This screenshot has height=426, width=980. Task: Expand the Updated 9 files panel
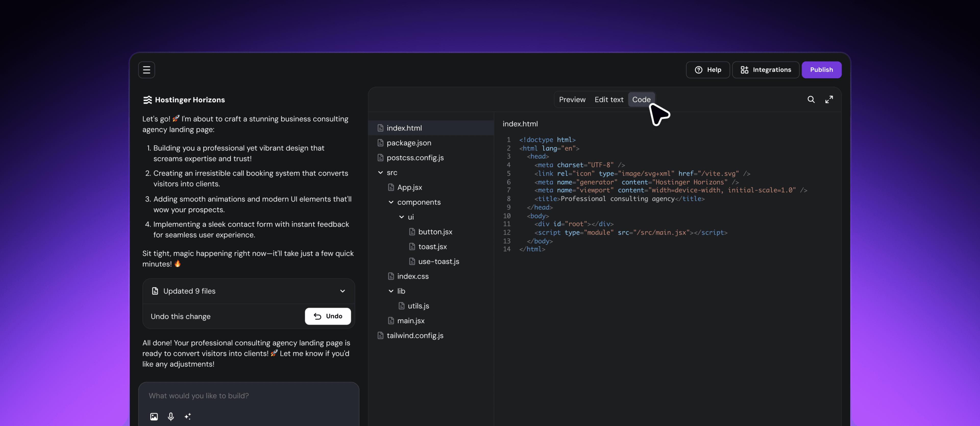(342, 291)
